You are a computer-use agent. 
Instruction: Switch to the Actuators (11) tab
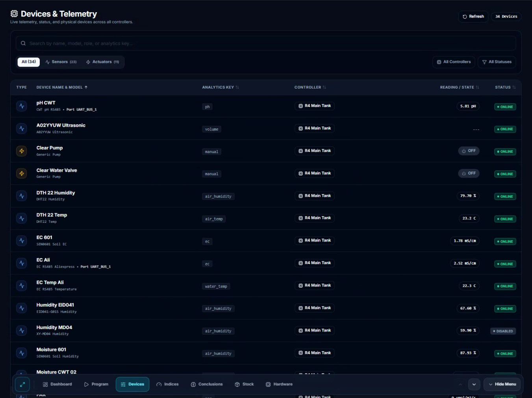pyautogui.click(x=102, y=62)
